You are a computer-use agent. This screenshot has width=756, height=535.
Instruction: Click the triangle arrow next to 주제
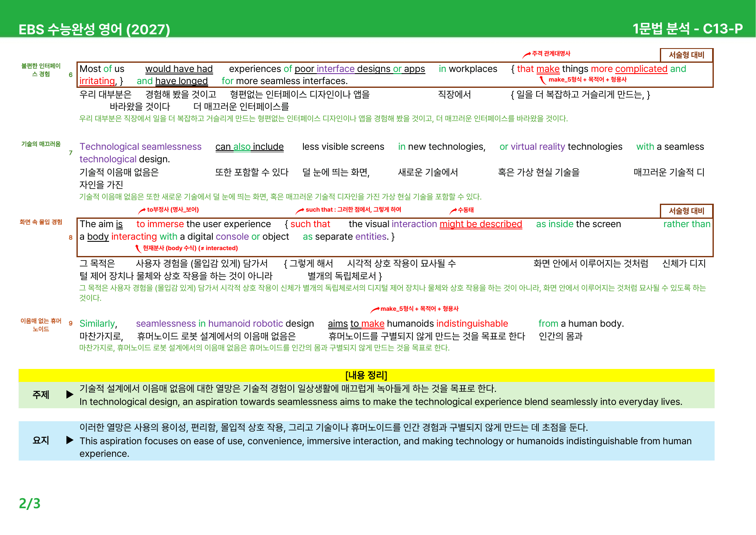tap(70, 394)
